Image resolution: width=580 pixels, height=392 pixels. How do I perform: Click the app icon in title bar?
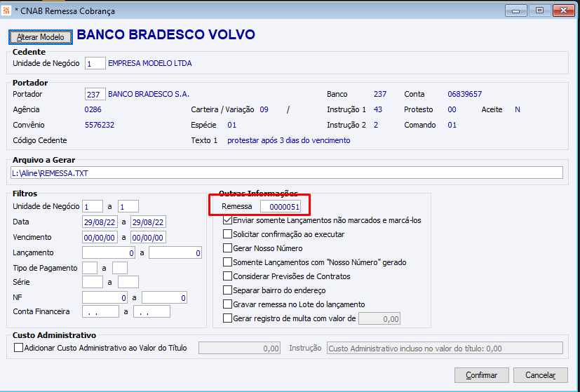coord(6,11)
